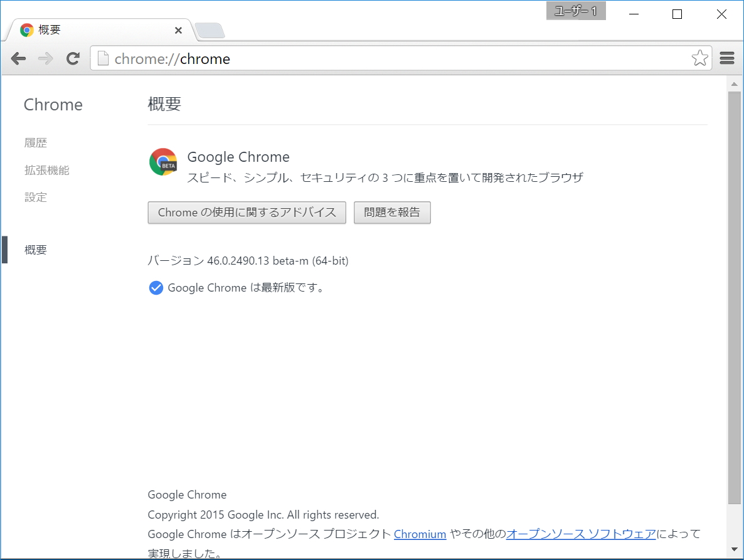Image resolution: width=744 pixels, height=560 pixels.
Task: Reload the current page
Action: pos(73,58)
